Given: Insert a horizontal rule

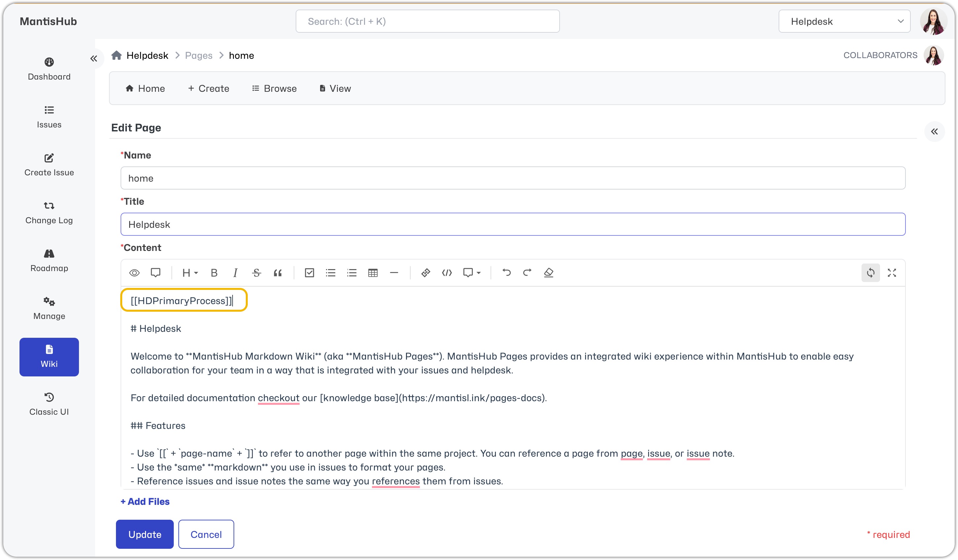Looking at the screenshot, I should coord(394,273).
